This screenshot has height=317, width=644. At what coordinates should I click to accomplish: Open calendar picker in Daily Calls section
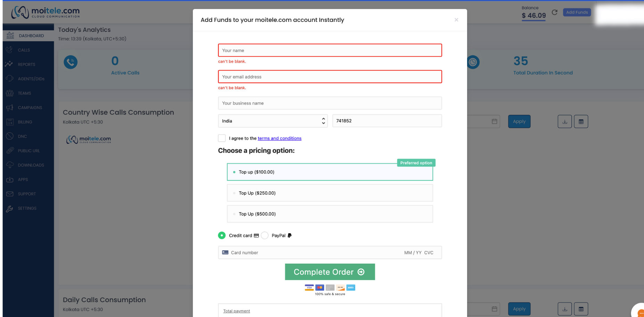pyautogui.click(x=495, y=309)
